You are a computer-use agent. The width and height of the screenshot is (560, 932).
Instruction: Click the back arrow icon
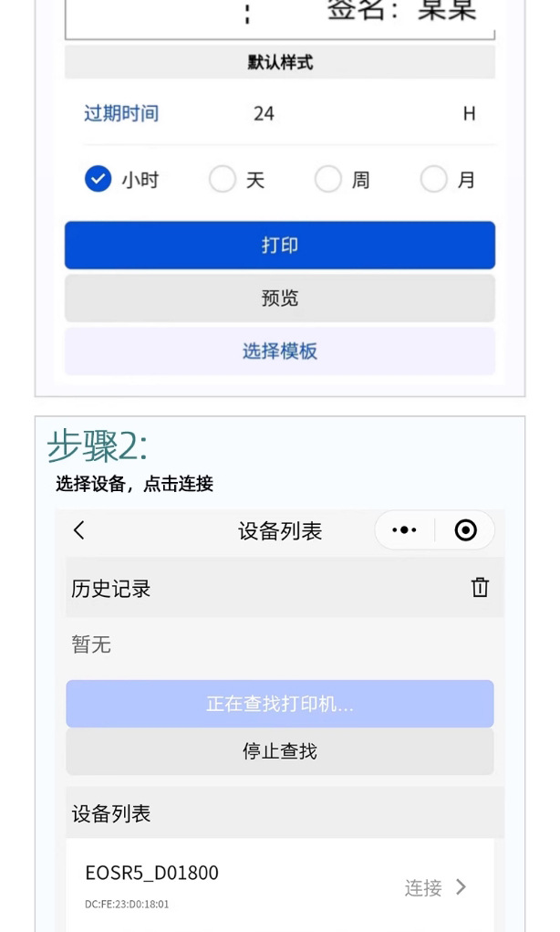(79, 530)
